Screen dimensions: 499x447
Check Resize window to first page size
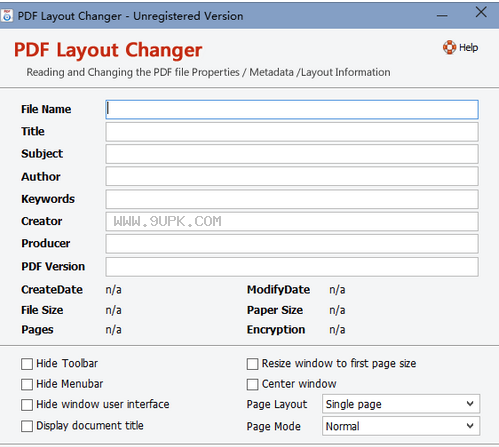click(252, 364)
